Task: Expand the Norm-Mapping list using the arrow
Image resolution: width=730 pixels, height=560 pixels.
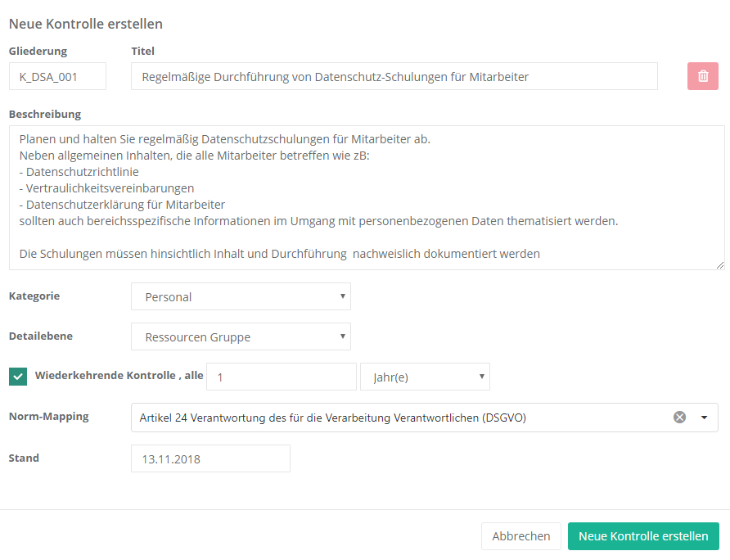Action: (x=704, y=418)
